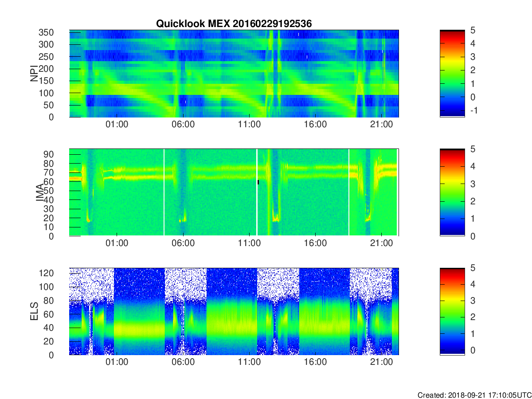Click 06:00 time label under IMA plot

(183, 243)
